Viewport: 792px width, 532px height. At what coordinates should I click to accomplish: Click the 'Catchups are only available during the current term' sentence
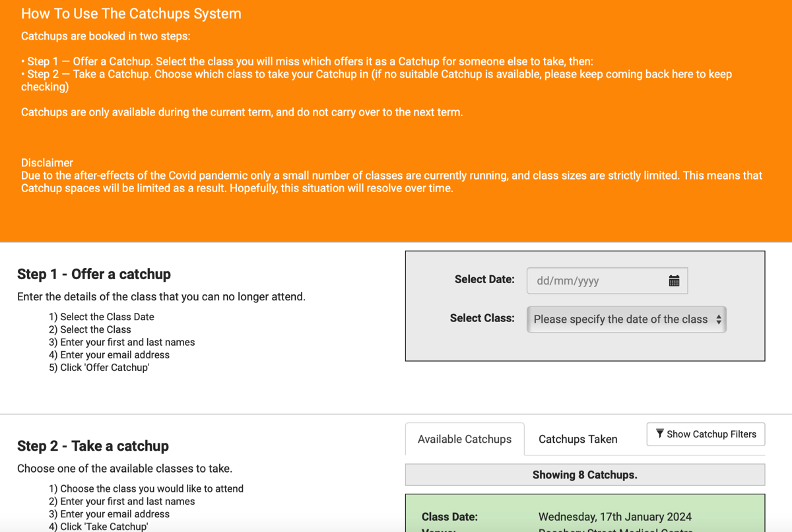coord(242,112)
